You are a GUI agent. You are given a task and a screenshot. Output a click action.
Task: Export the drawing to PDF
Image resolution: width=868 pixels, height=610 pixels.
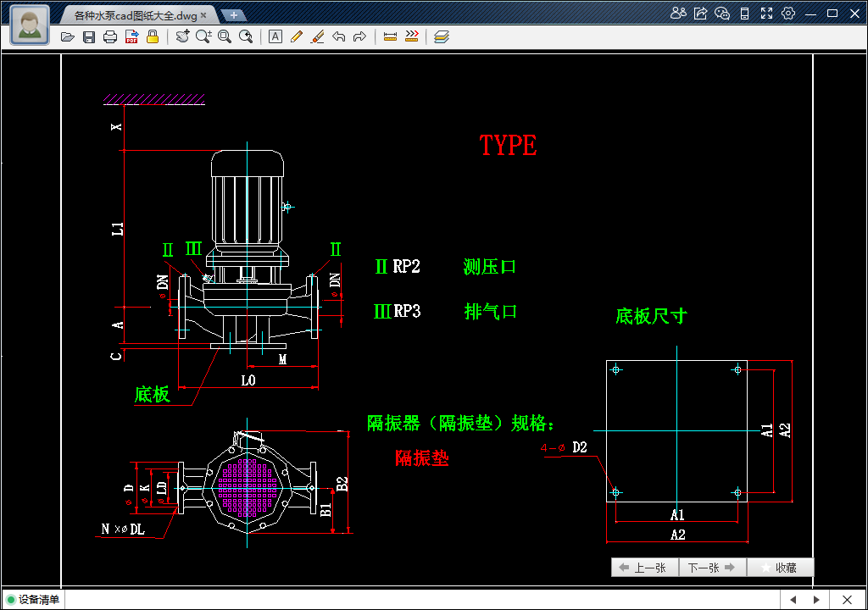[x=131, y=36]
